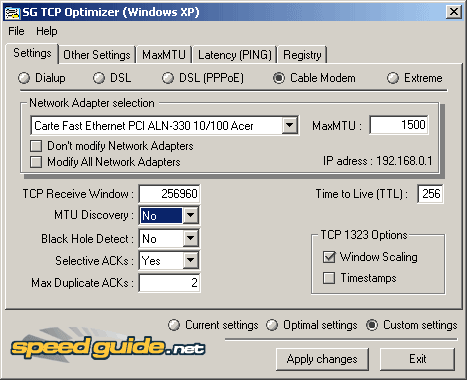467x380 pixels.
Task: Click the IP adress 192.168.0.1 text
Action: (377, 161)
